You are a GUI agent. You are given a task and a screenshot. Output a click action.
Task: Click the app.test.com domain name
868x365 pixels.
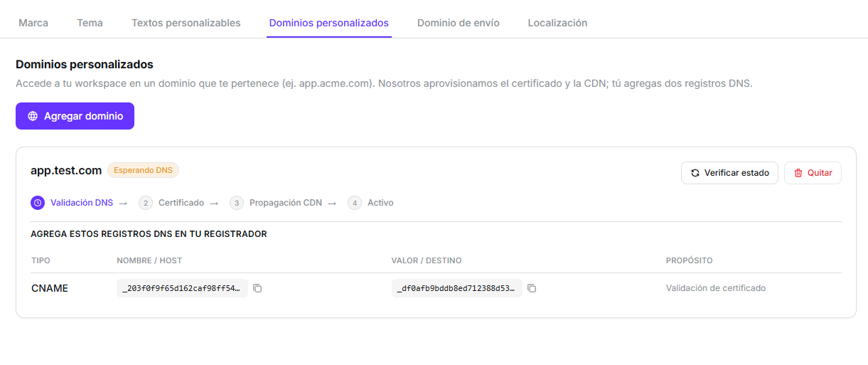pyautogui.click(x=66, y=171)
